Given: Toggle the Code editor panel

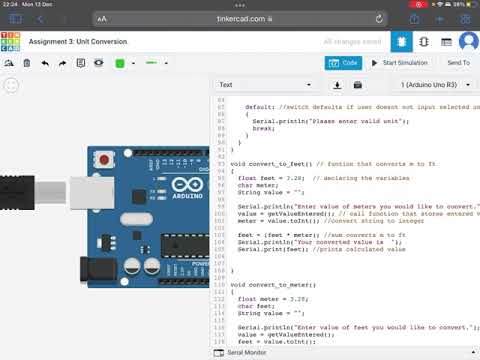Looking at the screenshot, I should [343, 63].
